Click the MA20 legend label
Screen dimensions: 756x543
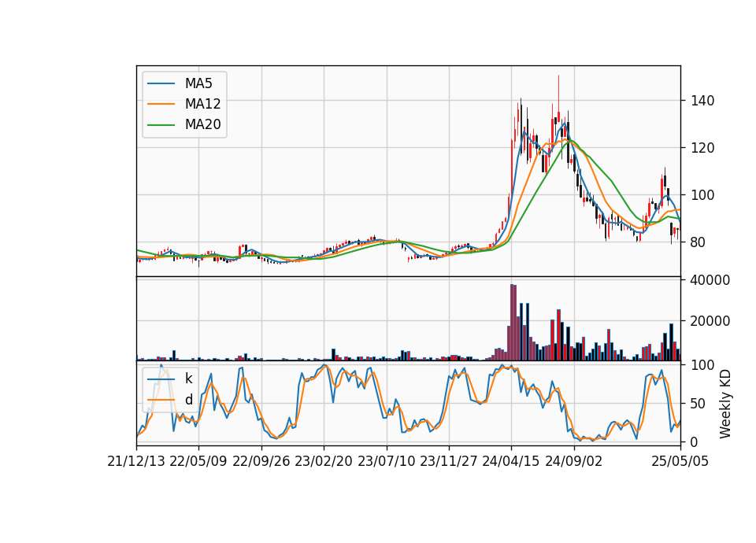pos(202,125)
